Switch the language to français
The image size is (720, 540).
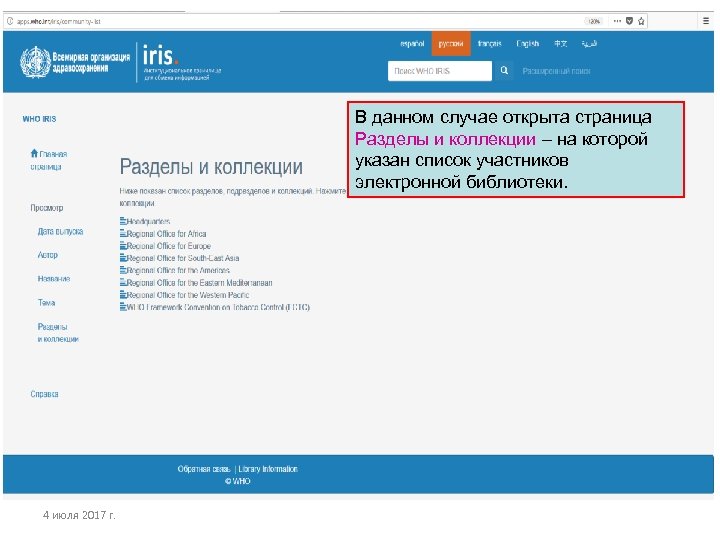[489, 44]
